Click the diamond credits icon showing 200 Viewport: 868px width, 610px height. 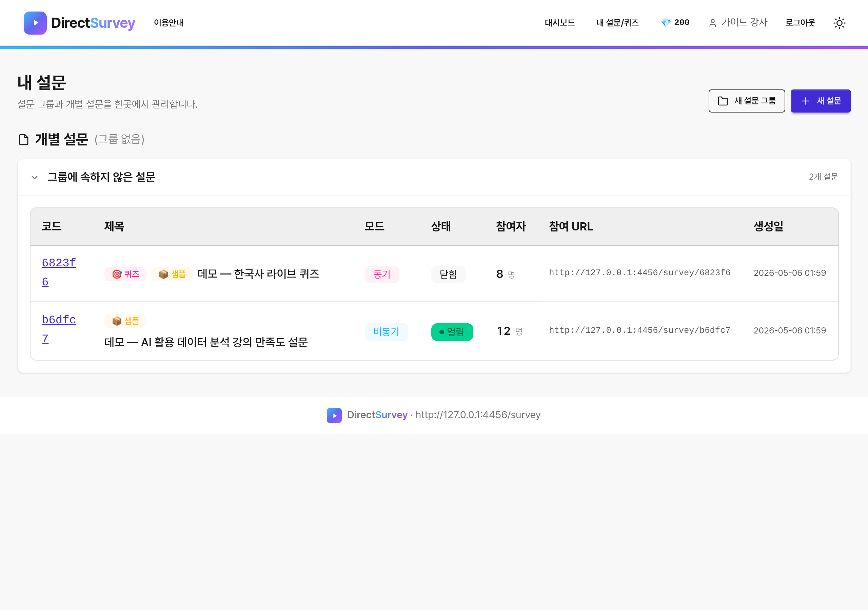click(x=665, y=23)
